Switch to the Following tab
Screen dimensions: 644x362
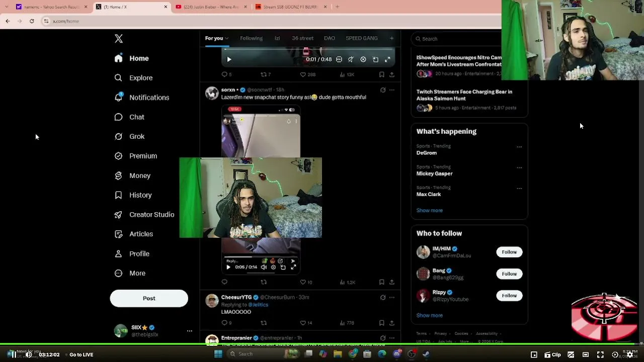pyautogui.click(x=251, y=38)
